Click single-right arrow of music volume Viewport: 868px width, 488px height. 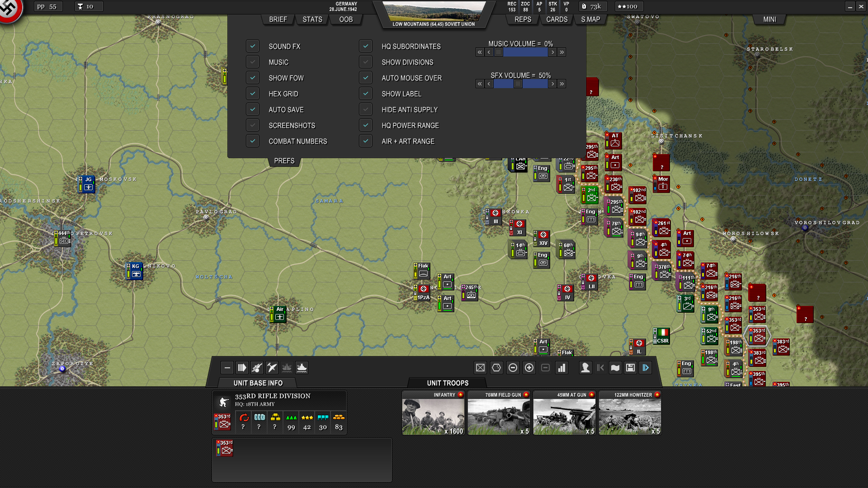pyautogui.click(x=552, y=52)
